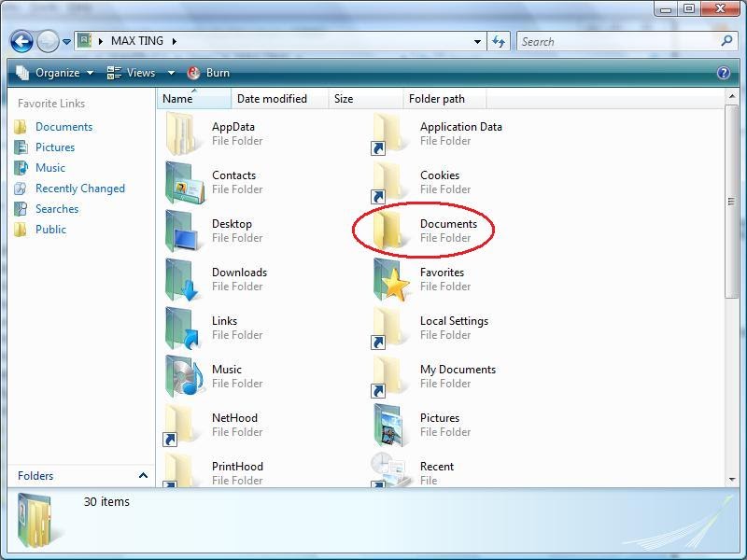Viewport: 747px width, 560px height.
Task: Open Documents in Favorite Links
Action: click(63, 127)
